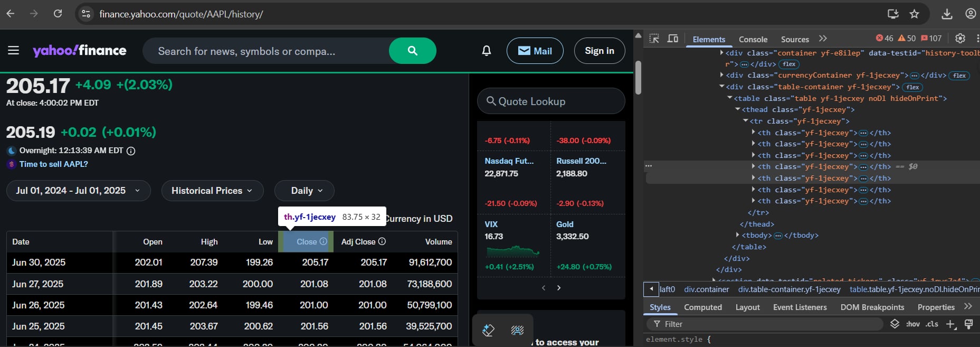The height and width of the screenshot is (347, 980).
Task: Click the Sign in button
Action: [x=599, y=51]
